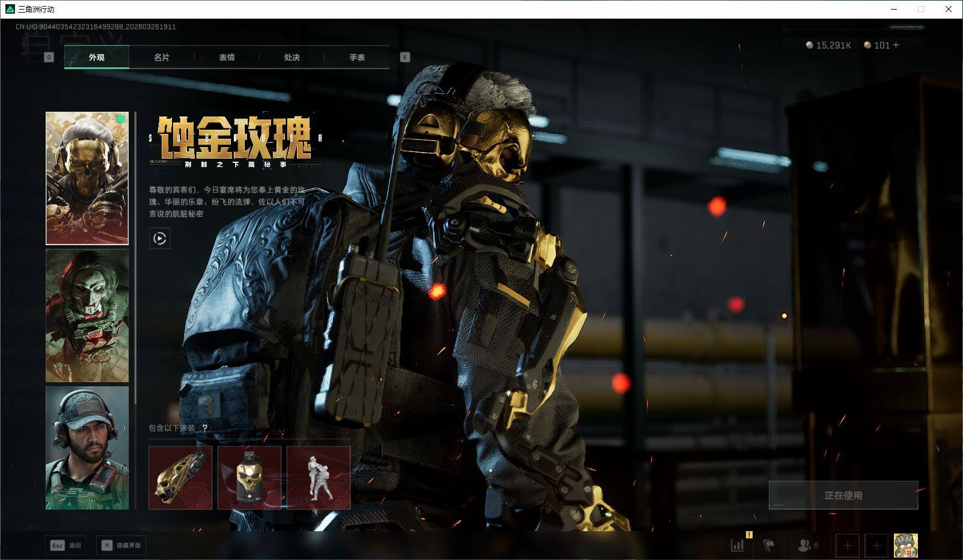
Task: Select the gold skull mask skin thumbnail
Action: (87, 178)
